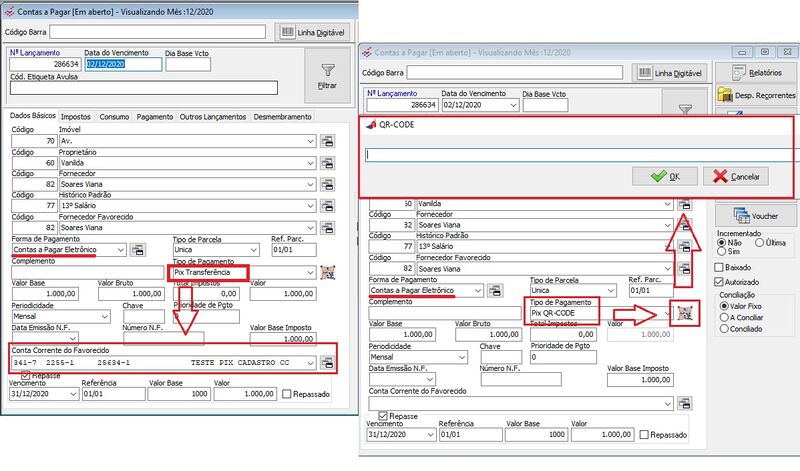Open Desp. Recorrentes button
Viewport: 800px width, 471px height.
755,97
